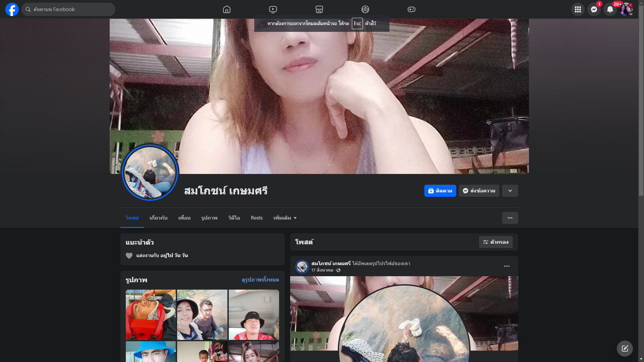644x362 pixels.
Task: Click the new message compose icon
Action: pos(625,349)
